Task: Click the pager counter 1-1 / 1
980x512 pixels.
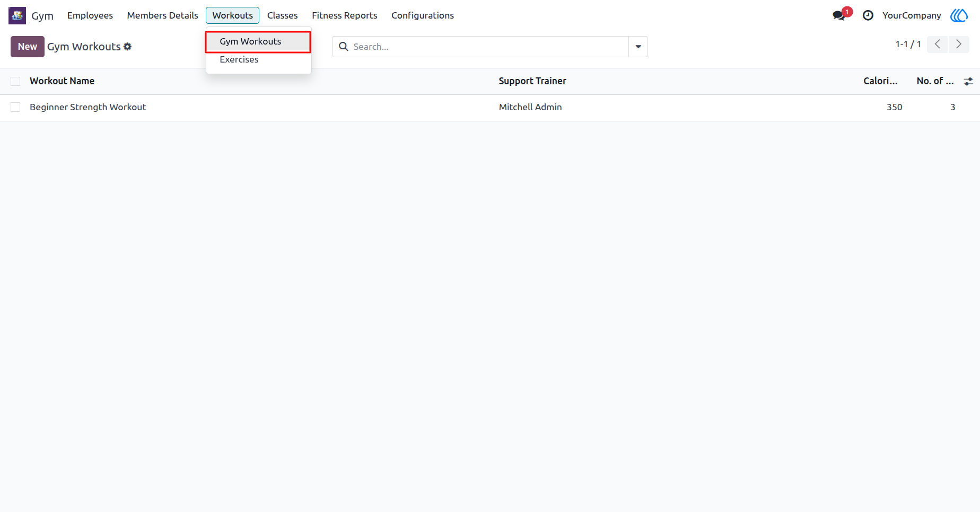Action: pyautogui.click(x=908, y=45)
